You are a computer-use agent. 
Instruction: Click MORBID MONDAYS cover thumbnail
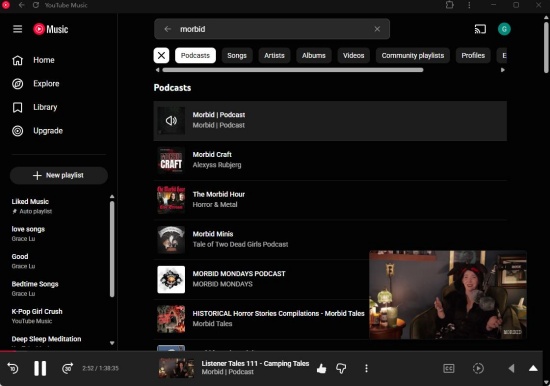pos(171,279)
